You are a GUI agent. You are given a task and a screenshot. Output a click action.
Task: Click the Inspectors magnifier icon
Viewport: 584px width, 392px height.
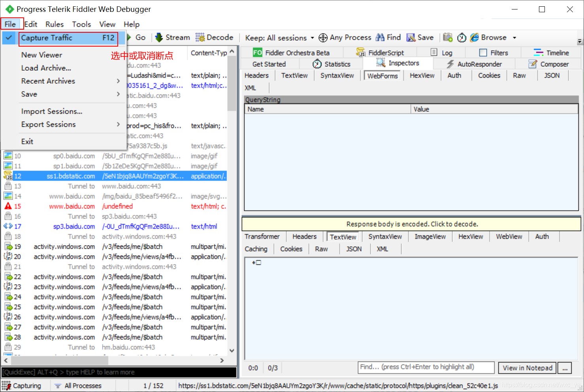(x=381, y=63)
